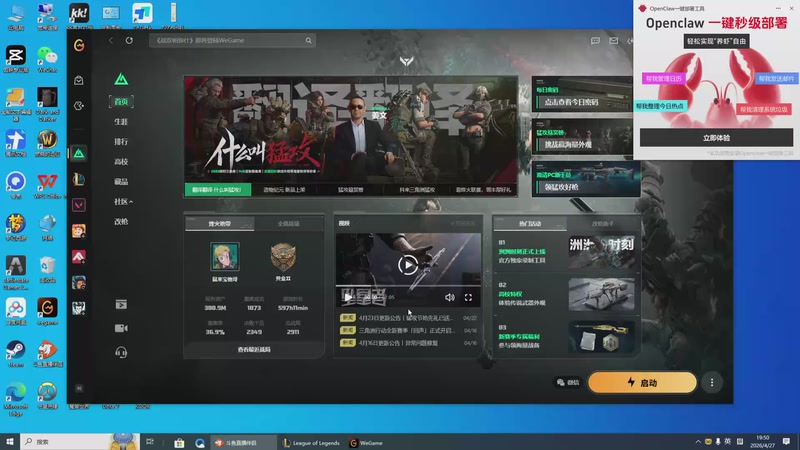Click 立即体验 in the Openclaw ad
800x450 pixels.
tap(716, 138)
